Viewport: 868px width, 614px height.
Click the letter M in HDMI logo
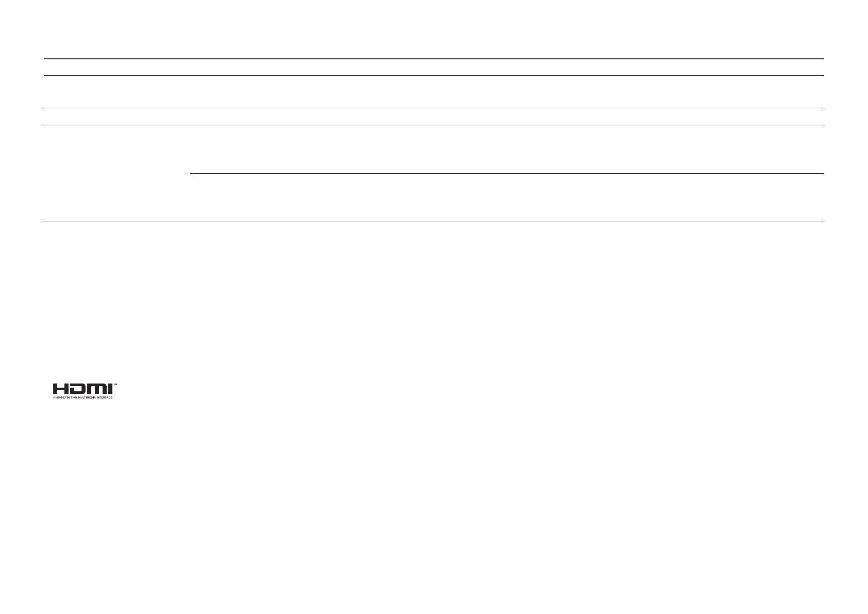click(98, 389)
